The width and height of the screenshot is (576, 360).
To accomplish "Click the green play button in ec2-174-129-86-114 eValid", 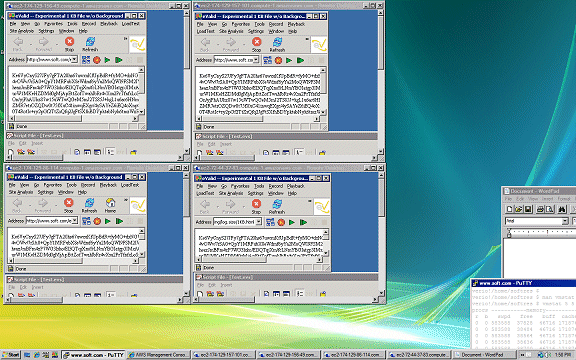I will point(108,221).
